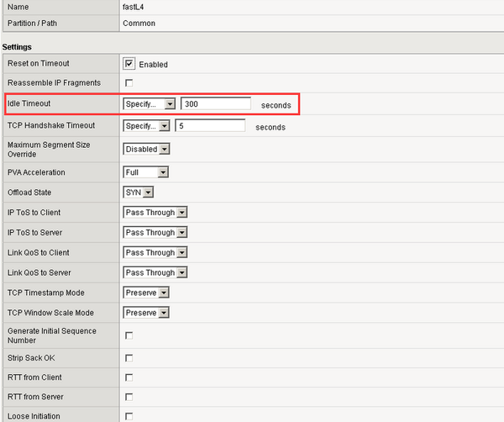Click the TCP Handshake Timeout seconds field
504x422 pixels.
click(210, 126)
